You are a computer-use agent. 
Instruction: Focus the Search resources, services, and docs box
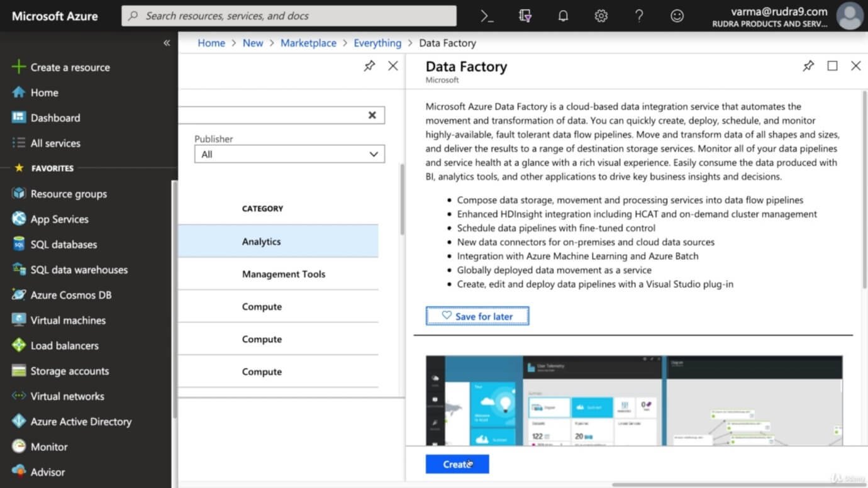point(289,16)
